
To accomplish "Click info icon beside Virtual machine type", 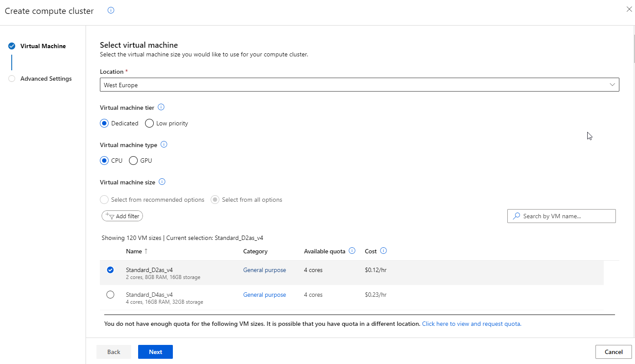I will pyautogui.click(x=164, y=144).
